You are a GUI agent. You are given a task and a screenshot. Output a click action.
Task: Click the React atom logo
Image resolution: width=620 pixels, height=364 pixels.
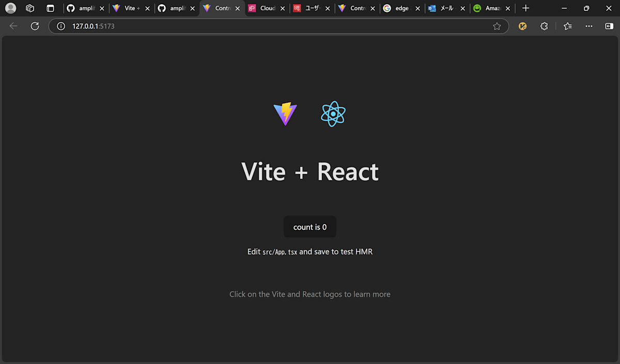[x=333, y=114]
